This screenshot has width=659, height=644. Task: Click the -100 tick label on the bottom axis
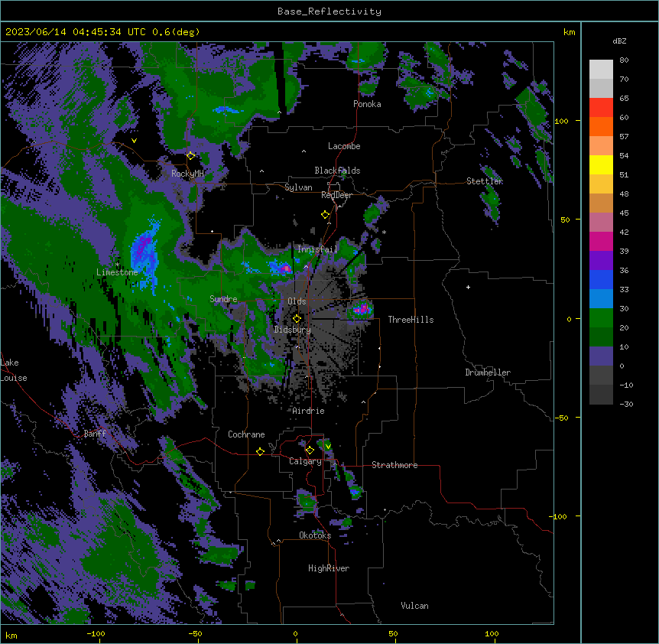[96, 633]
